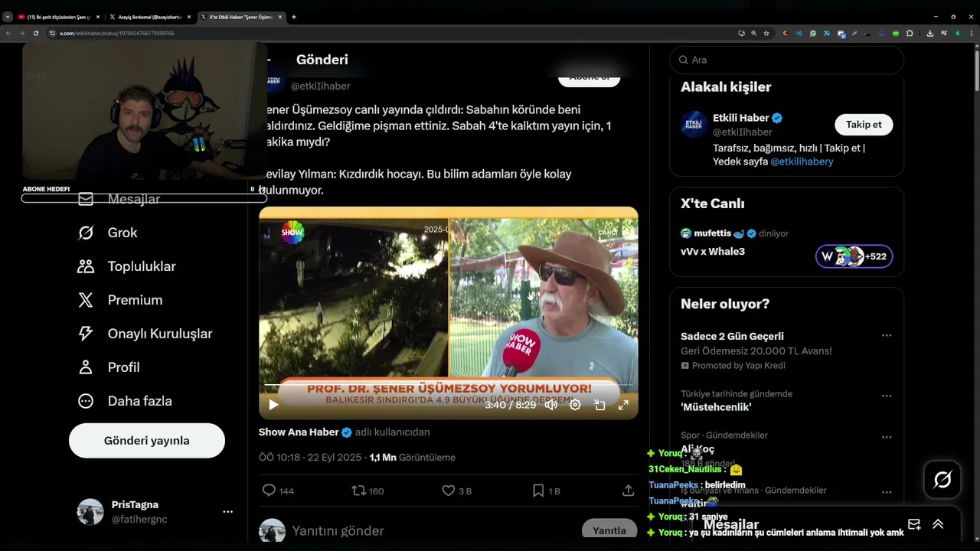Open more options for Ali Koç trend
Screen dimensions: 980x551
(x=887, y=437)
